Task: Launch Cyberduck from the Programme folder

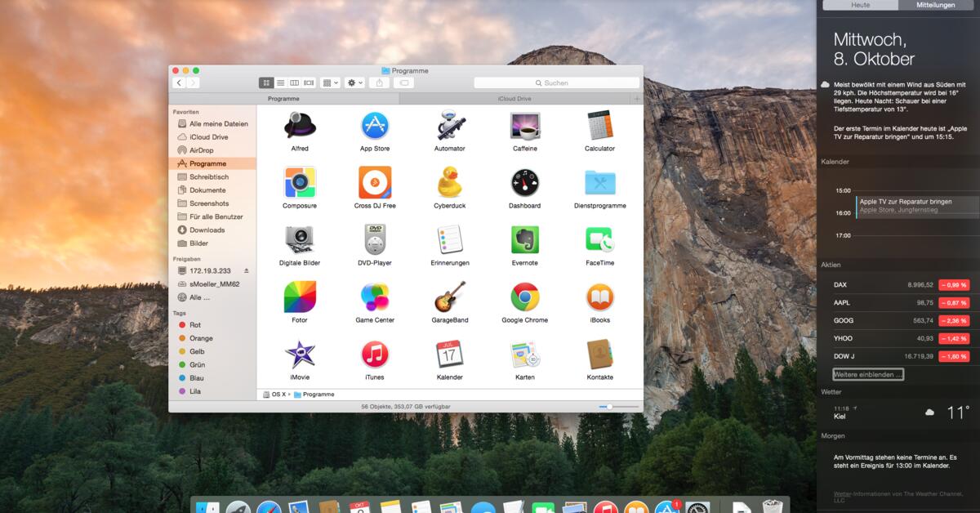Action: point(449,183)
